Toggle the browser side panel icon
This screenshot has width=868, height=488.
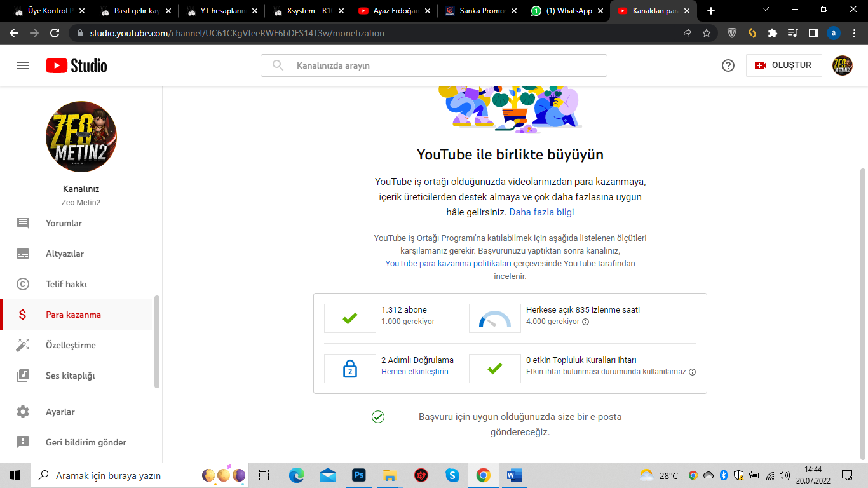[x=813, y=33]
